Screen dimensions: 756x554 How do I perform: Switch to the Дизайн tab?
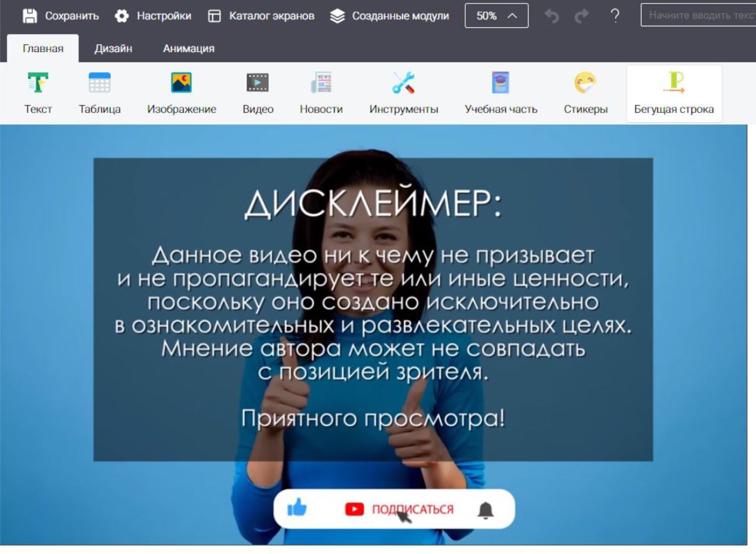tap(113, 48)
